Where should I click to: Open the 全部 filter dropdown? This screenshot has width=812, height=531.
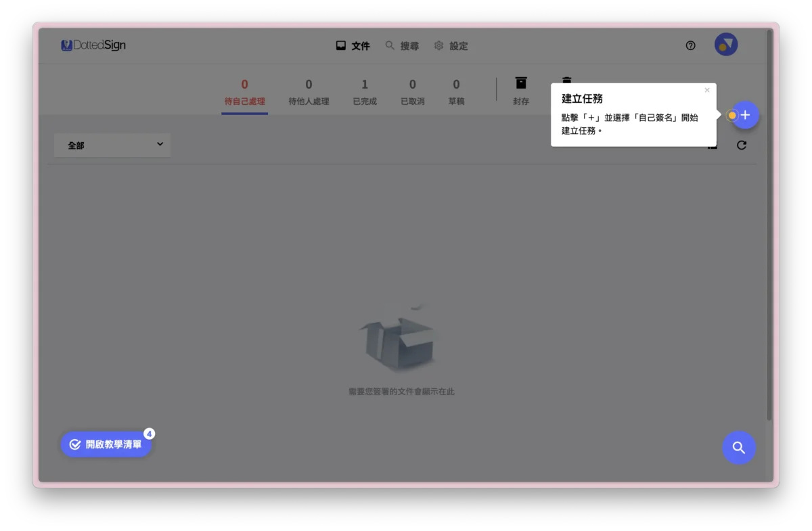(112, 145)
